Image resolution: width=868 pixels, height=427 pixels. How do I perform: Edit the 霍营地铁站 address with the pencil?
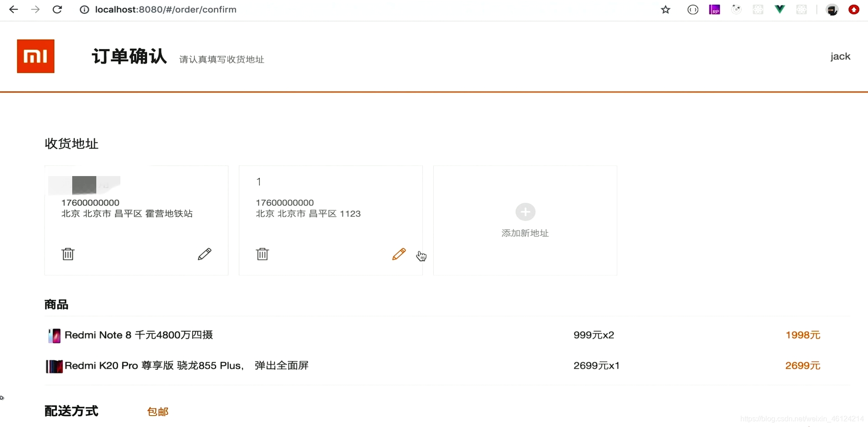pos(204,254)
